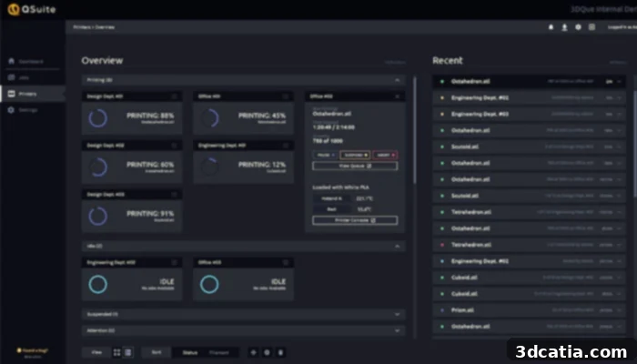
Task: Pause the Office #02 print job
Action: pyautogui.click(x=325, y=155)
